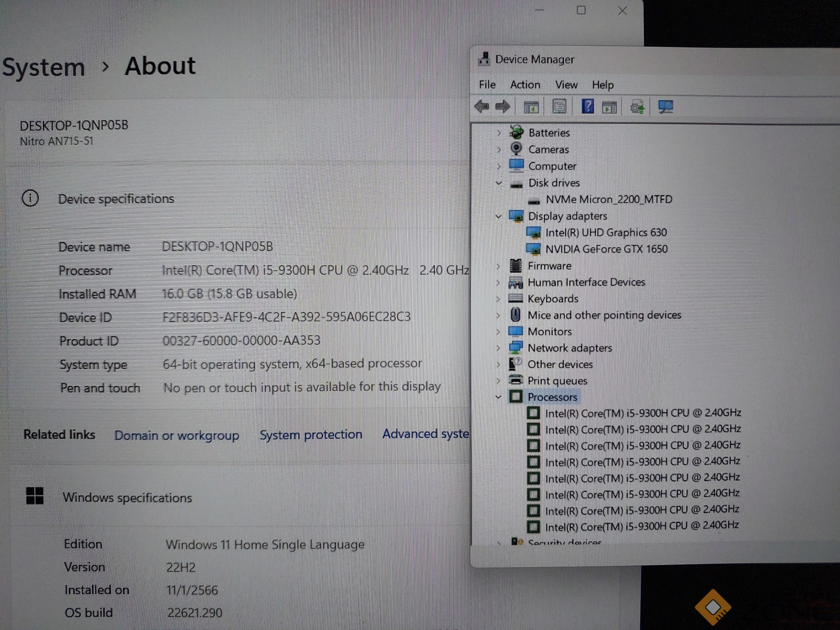Expand the Network adapters node
Screen dimensions: 840x630
[498, 348]
